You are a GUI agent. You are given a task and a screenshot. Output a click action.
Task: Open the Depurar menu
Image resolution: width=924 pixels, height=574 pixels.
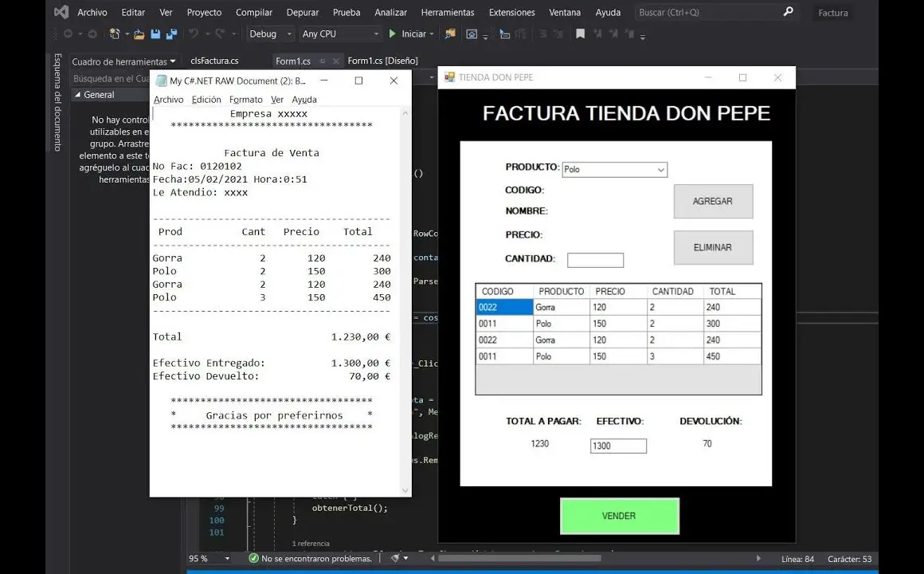[303, 13]
